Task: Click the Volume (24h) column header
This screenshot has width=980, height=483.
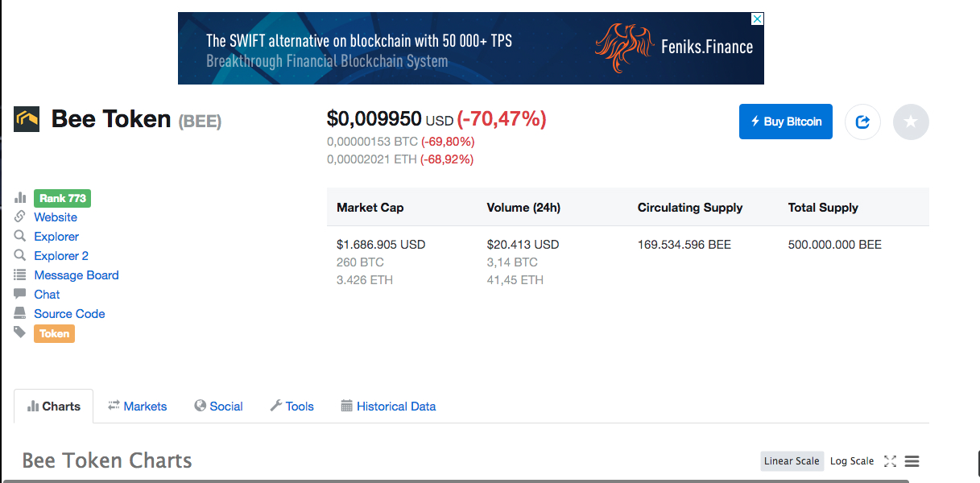Action: [x=523, y=208]
